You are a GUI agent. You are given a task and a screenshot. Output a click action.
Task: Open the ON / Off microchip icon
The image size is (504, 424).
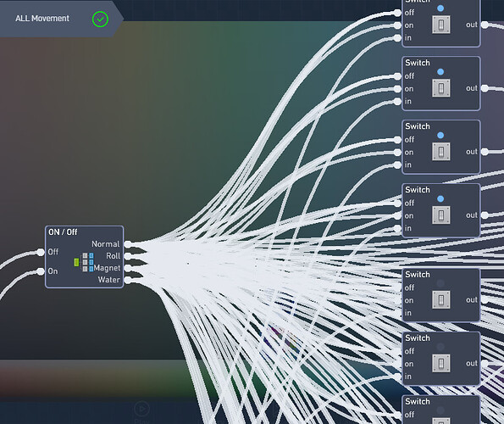coord(84,262)
